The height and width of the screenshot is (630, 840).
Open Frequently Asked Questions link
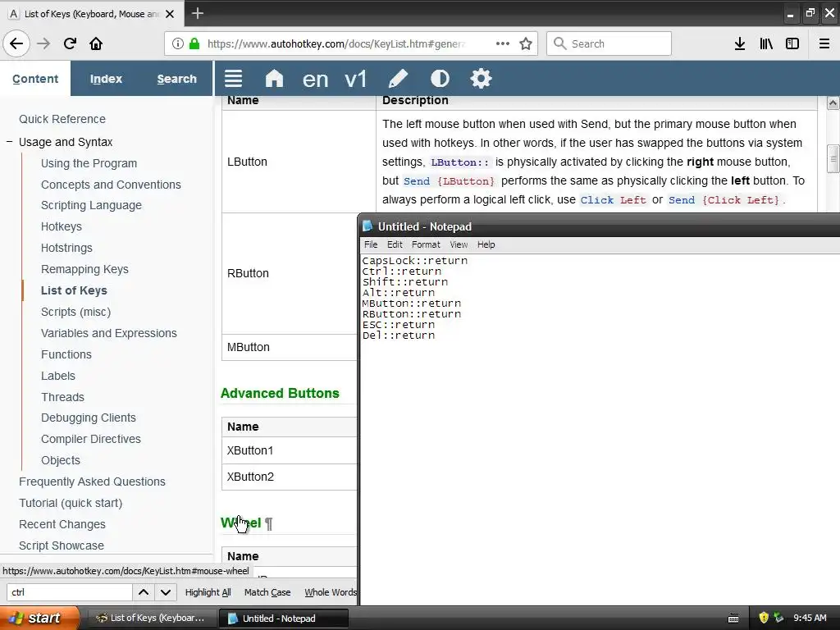[92, 482]
